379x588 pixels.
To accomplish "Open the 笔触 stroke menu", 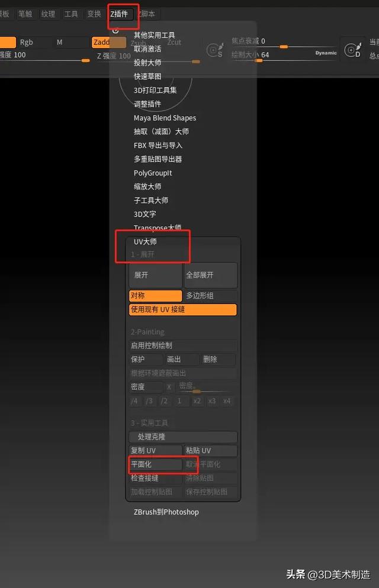I will (25, 14).
